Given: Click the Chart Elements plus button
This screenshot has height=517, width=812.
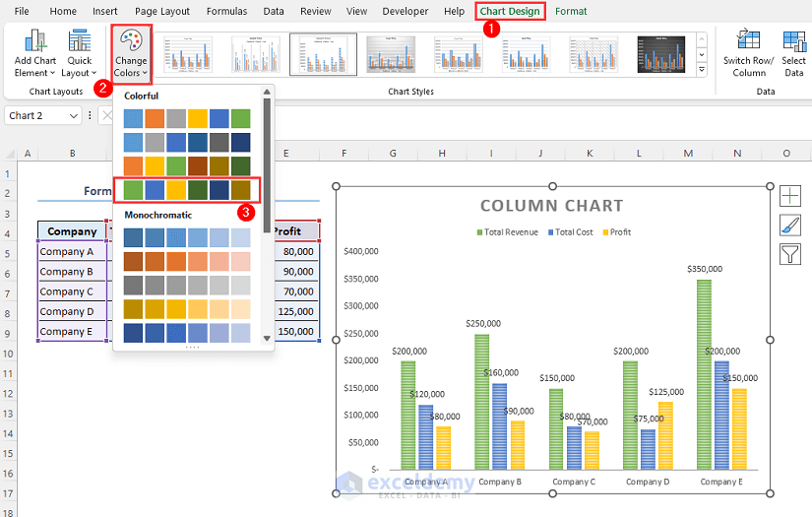Looking at the screenshot, I should tap(790, 196).
